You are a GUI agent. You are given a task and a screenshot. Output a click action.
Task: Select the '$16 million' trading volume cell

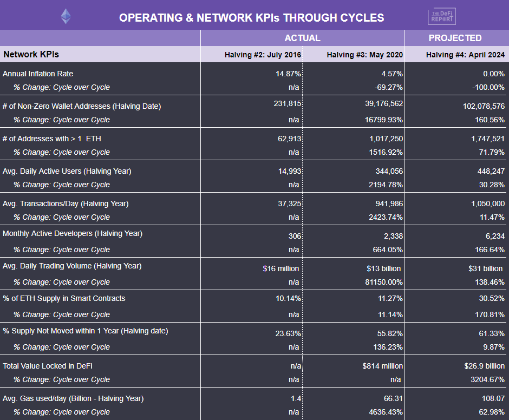(x=281, y=268)
